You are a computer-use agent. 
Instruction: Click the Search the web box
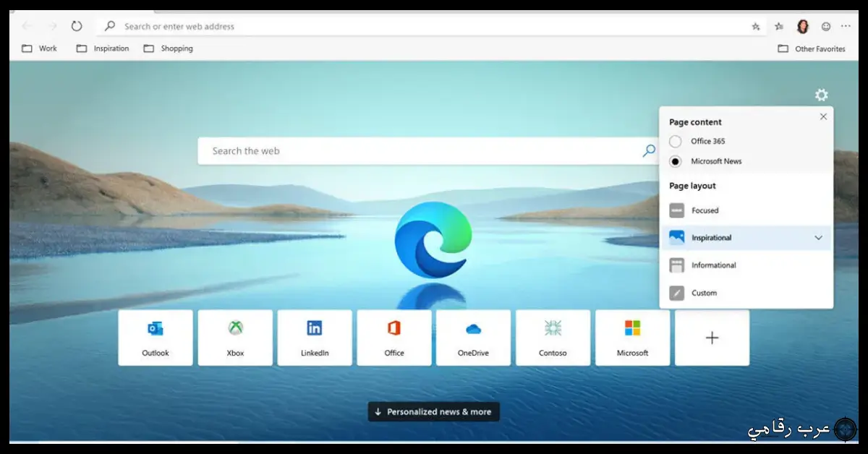[430, 151]
